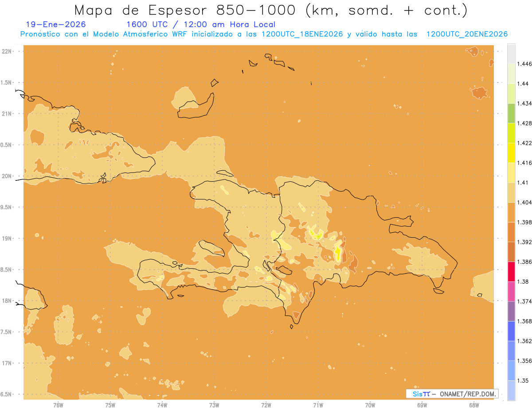Click the '1.392' colorbar value
The height and width of the screenshot is (411, 532).
[x=524, y=242]
